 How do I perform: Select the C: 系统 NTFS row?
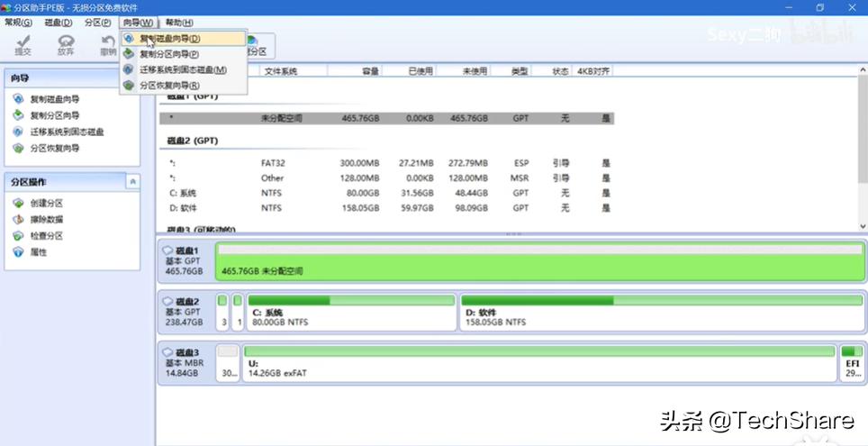pos(386,194)
